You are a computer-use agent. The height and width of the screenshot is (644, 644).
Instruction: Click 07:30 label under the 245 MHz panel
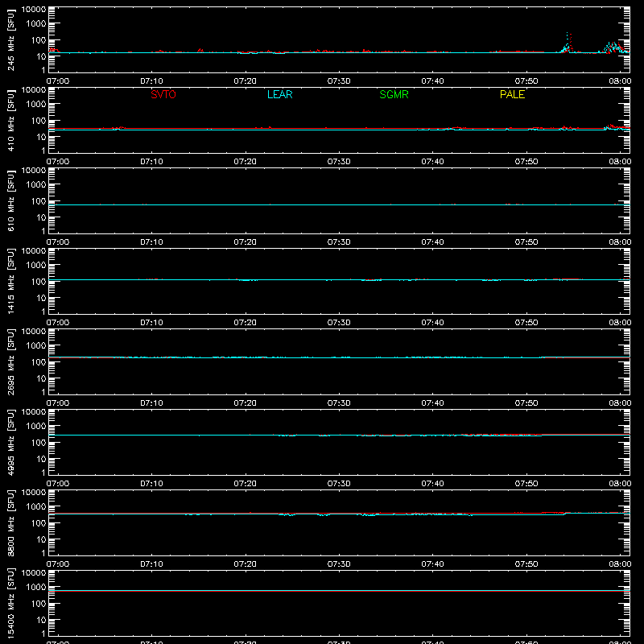[x=339, y=81]
